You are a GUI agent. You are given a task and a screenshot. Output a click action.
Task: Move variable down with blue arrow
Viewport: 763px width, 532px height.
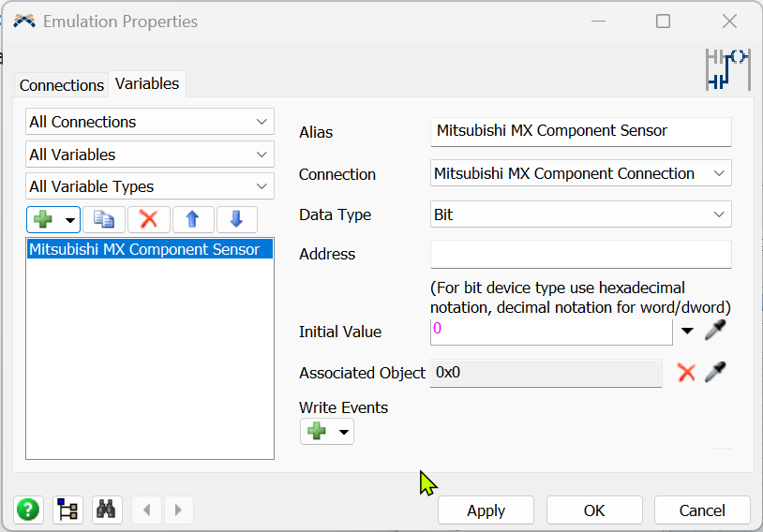[236, 219]
